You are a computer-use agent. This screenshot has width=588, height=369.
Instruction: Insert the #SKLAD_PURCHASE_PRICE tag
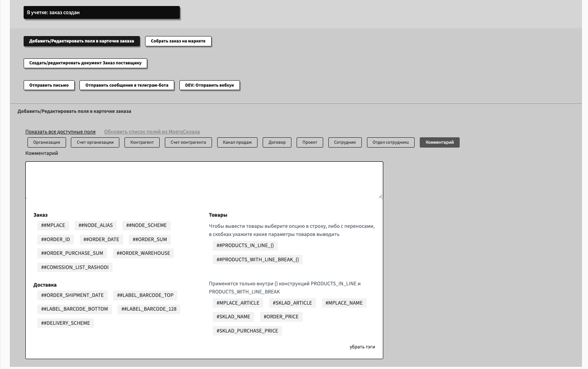[x=247, y=331]
